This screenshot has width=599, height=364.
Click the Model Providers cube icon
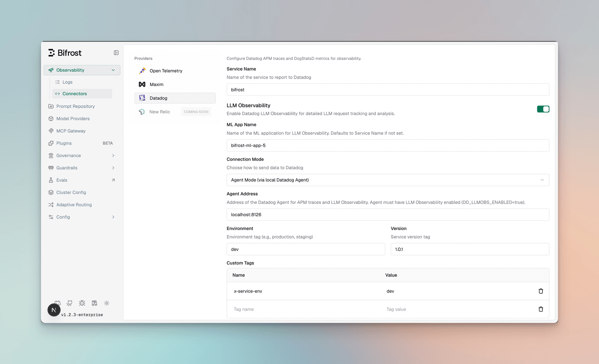pyautogui.click(x=51, y=119)
